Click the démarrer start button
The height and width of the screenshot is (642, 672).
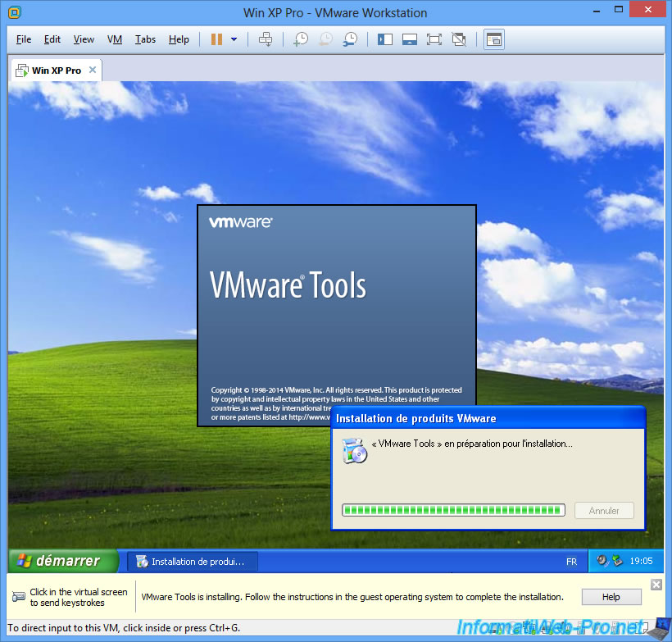tap(63, 561)
